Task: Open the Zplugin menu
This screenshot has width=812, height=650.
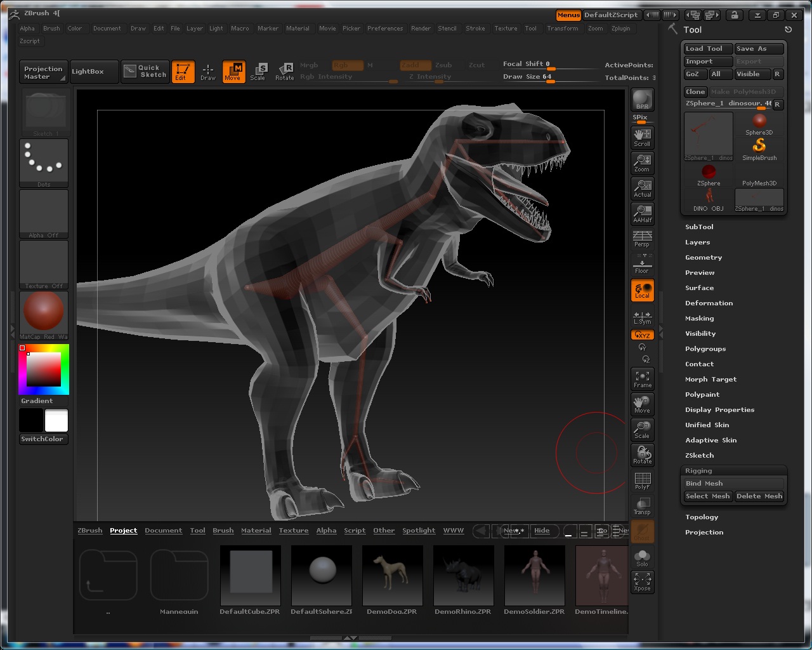Action: click(620, 28)
